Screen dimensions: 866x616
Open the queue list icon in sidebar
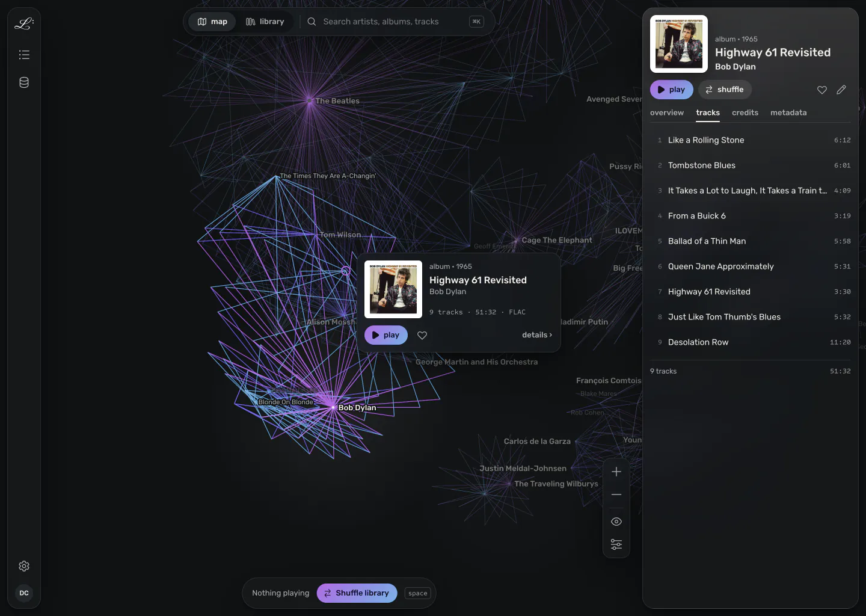24,55
